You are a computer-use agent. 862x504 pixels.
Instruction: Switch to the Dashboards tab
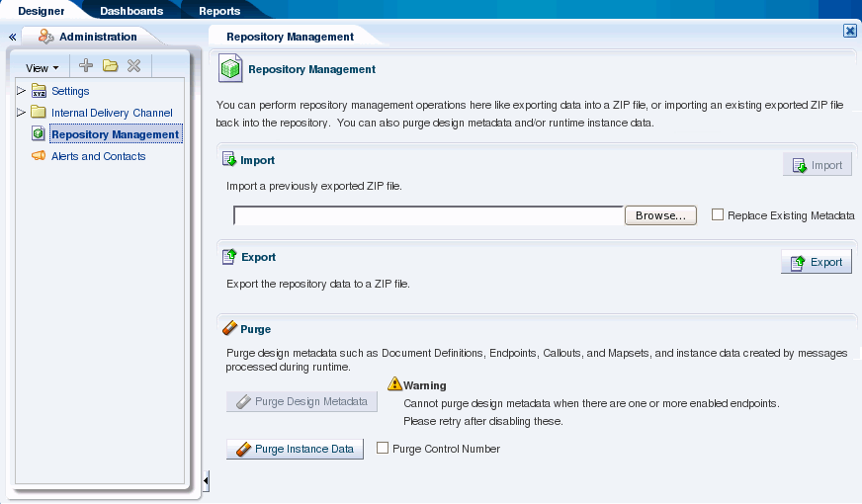pyautogui.click(x=131, y=11)
